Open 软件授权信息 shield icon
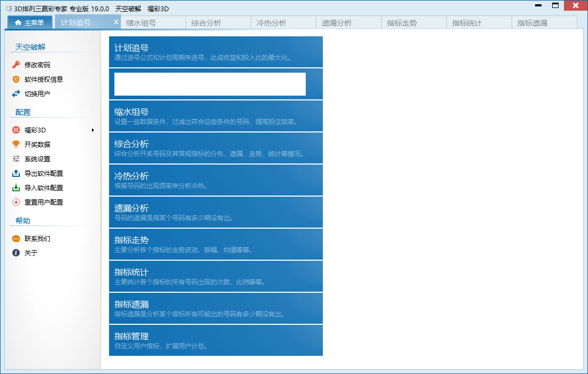Viewport: 588px width, 374px height. click(16, 79)
